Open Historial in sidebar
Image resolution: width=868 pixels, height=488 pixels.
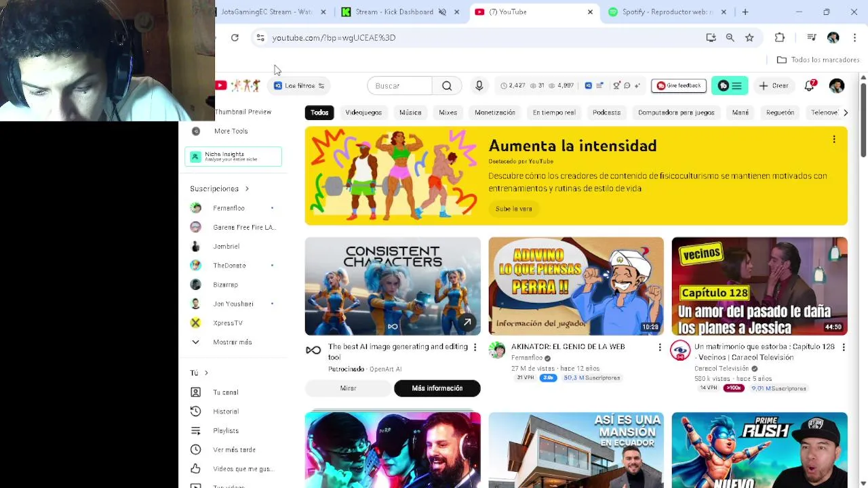[x=233, y=411]
